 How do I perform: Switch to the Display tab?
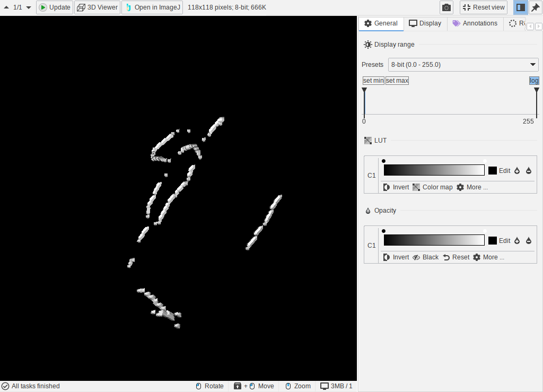425,23
